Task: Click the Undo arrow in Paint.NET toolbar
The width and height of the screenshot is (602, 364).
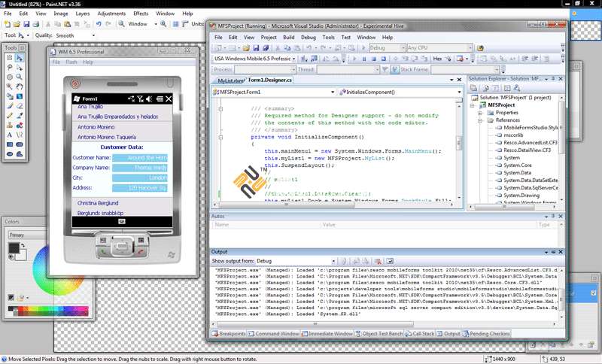Action: (99, 24)
